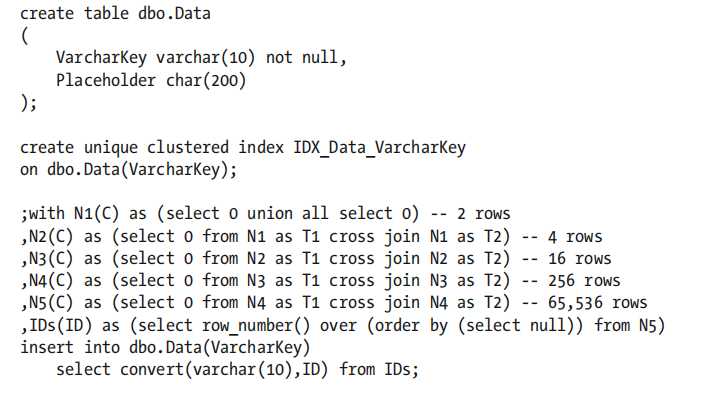
Task: Click the opening parenthesis below create table
Action: click(x=24, y=35)
